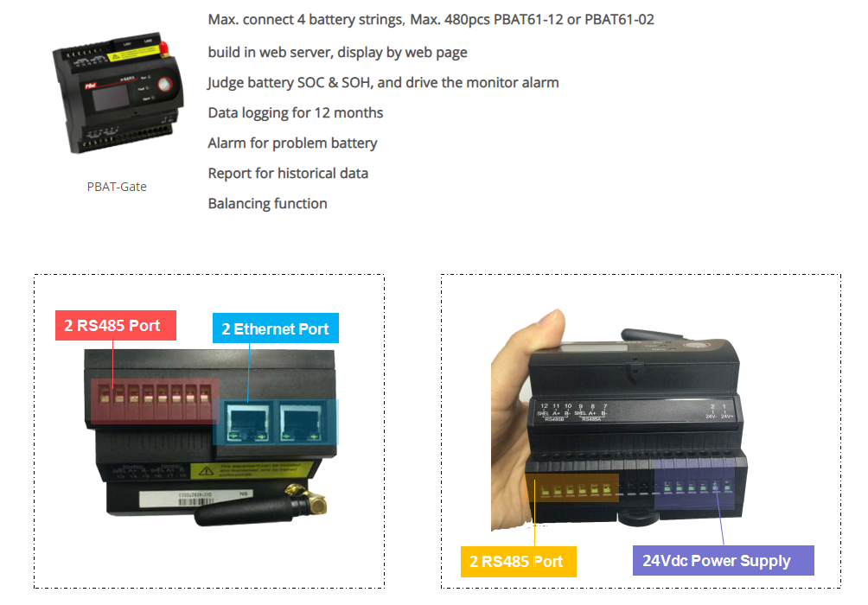The width and height of the screenshot is (868, 605).
Task: Click the left Ethernet jack in photo
Action: tap(248, 423)
